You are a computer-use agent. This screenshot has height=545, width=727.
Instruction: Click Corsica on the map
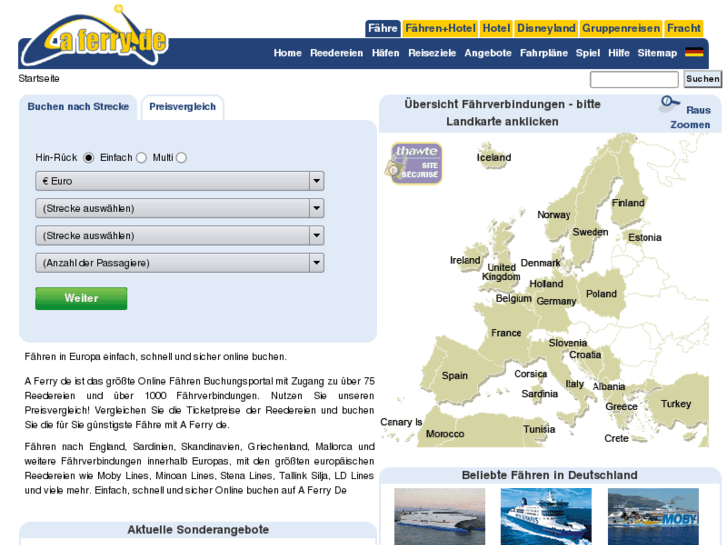click(530, 374)
